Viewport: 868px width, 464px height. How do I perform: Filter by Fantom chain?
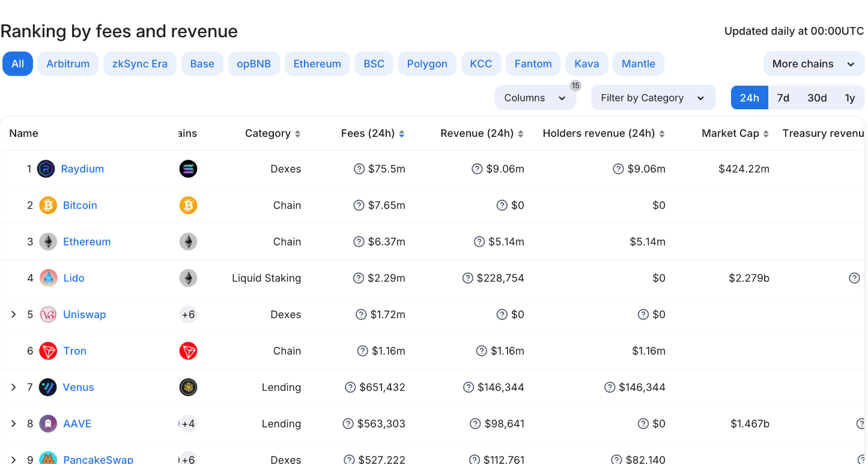point(533,64)
